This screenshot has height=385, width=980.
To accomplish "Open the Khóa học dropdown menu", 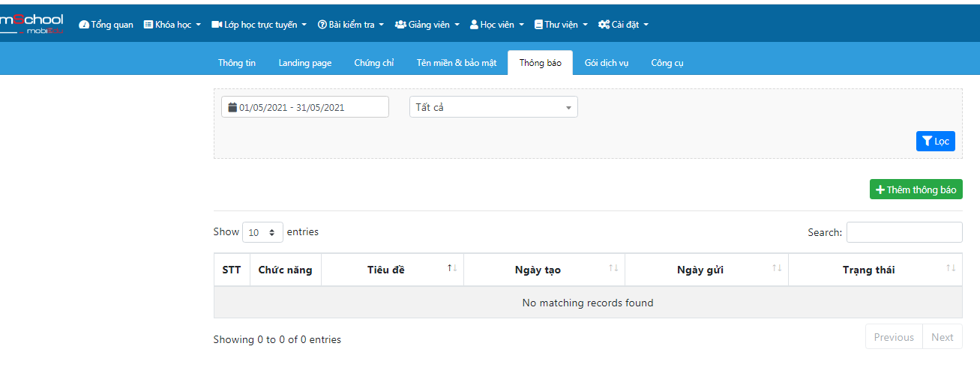I will click(x=172, y=25).
